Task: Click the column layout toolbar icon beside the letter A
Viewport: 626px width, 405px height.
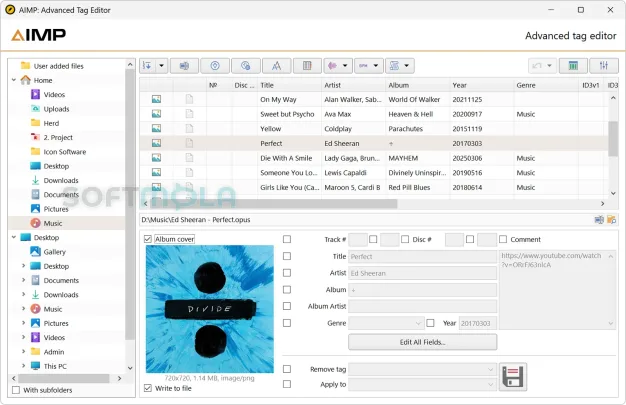Action: (307, 66)
